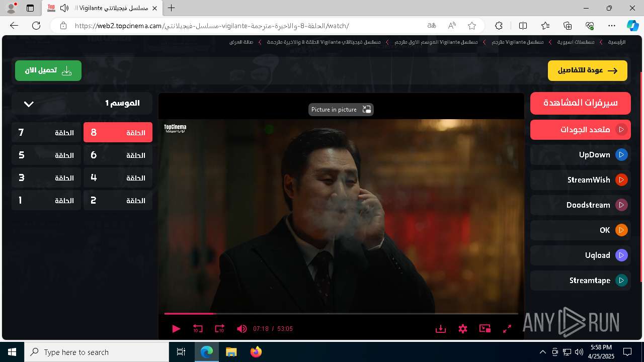This screenshot has height=362, width=644.
Task: Open صالة العرض breadcrumb link
Action: tap(242, 42)
